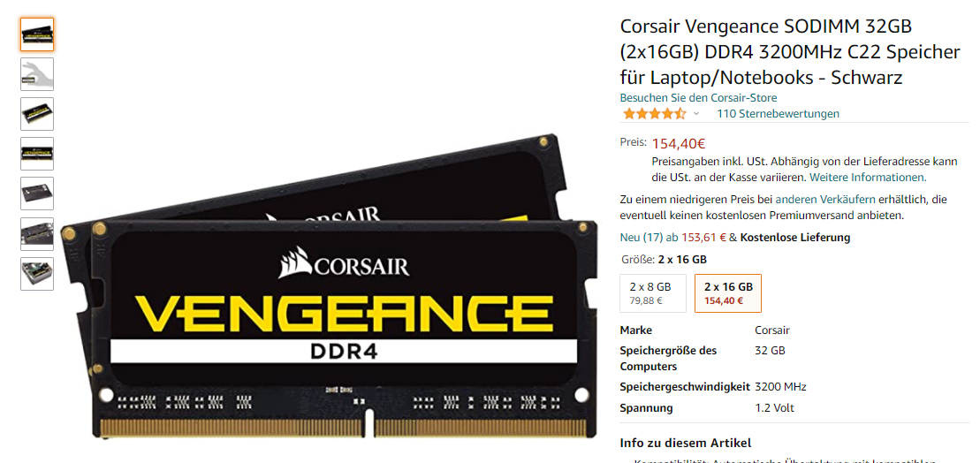The width and height of the screenshot is (980, 463).
Task: Open the last thumbnail showing the mini PC
Action: [x=37, y=274]
